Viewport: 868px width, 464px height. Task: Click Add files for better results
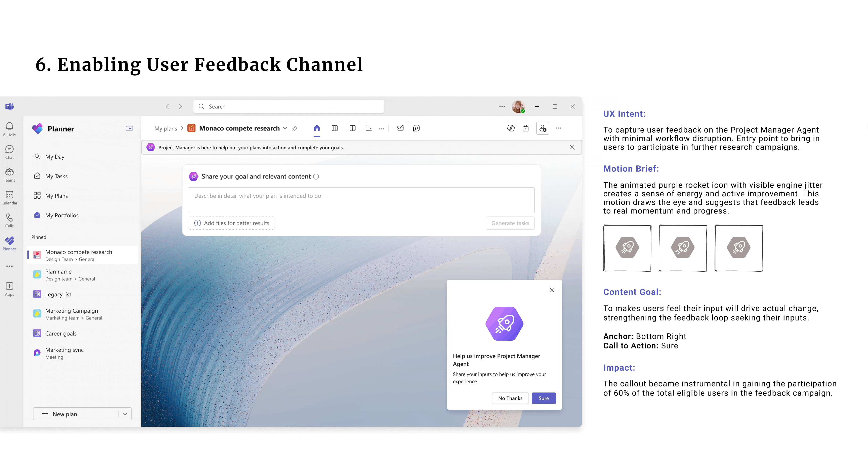pyautogui.click(x=231, y=223)
